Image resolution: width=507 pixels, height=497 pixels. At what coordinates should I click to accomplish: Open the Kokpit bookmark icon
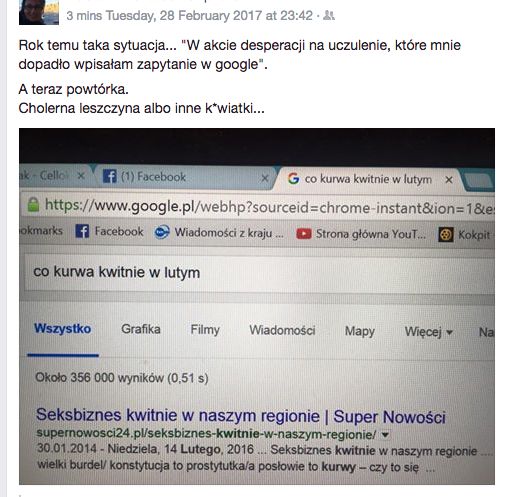pyautogui.click(x=446, y=235)
